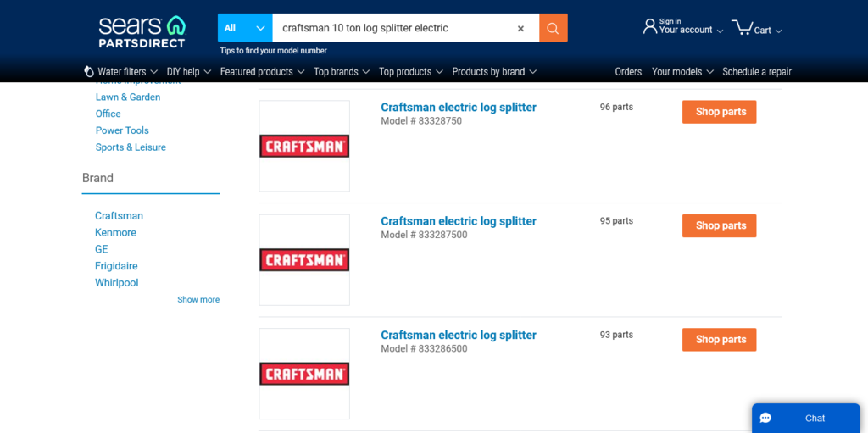This screenshot has height=433, width=868.
Task: Click the account profile icon
Action: [649, 26]
